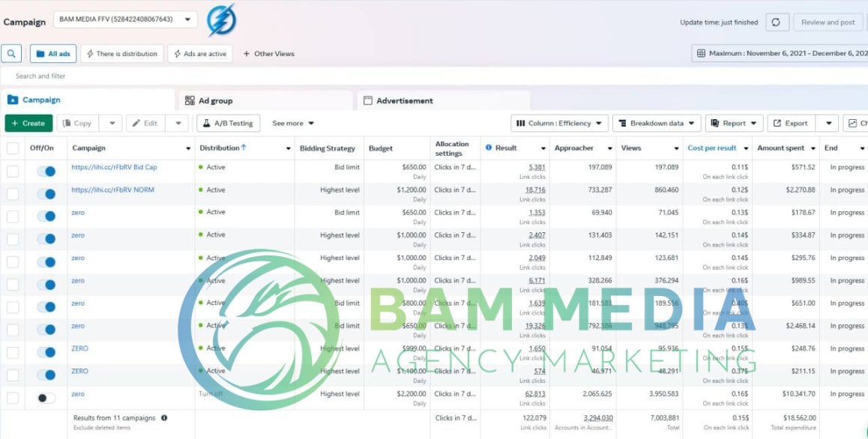Click the 62,813 link clicks result
Viewport: 868px width, 439px height.
(535, 394)
